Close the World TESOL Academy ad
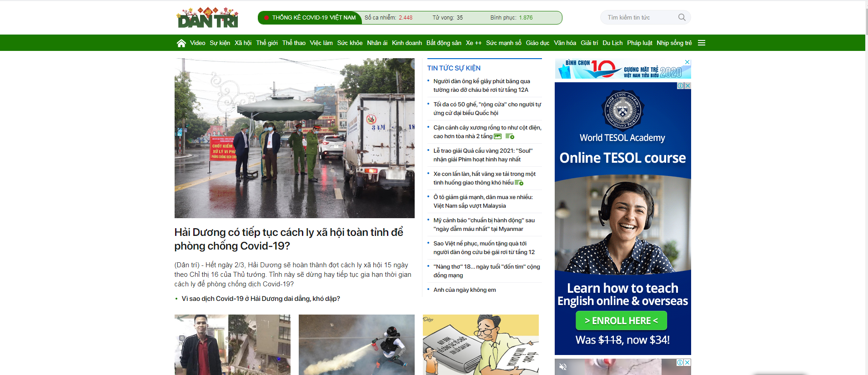The image size is (868, 375). point(687,86)
